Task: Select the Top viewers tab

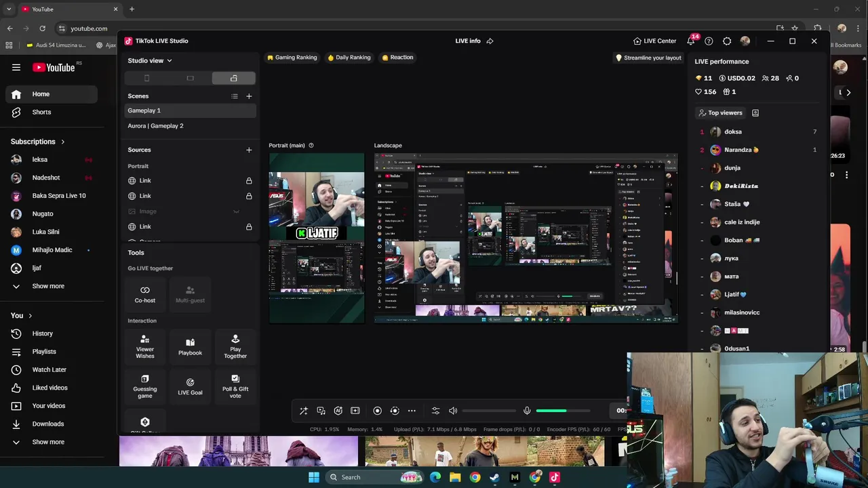Action: point(720,113)
